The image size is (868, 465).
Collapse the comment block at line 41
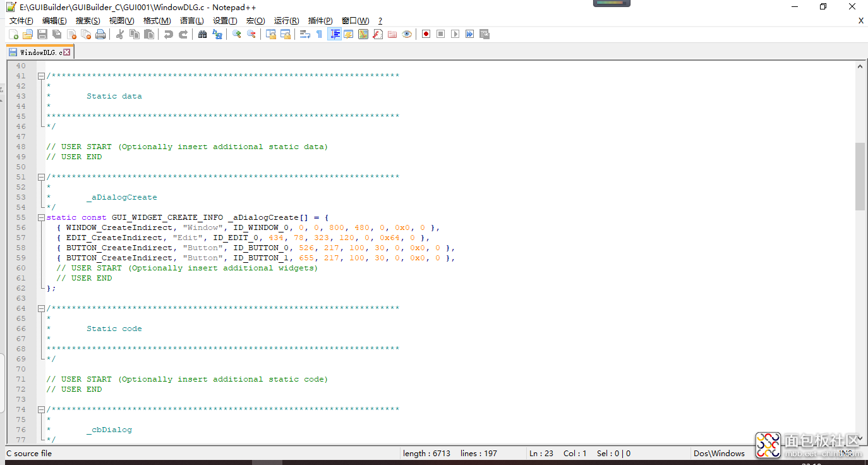pyautogui.click(x=41, y=76)
